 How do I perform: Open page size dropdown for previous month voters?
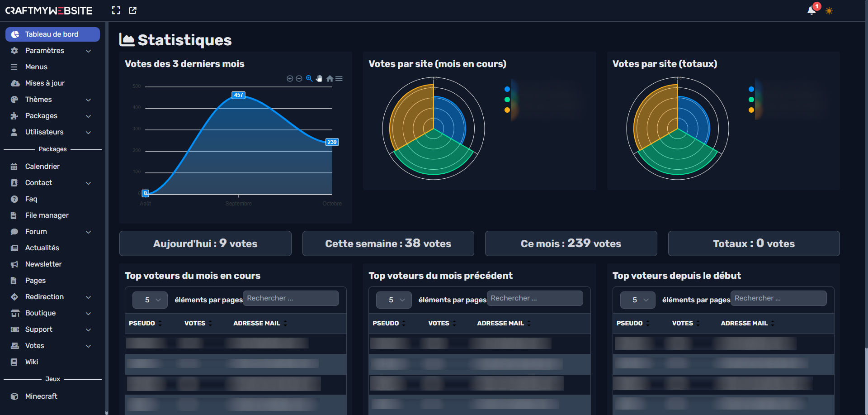(x=394, y=300)
